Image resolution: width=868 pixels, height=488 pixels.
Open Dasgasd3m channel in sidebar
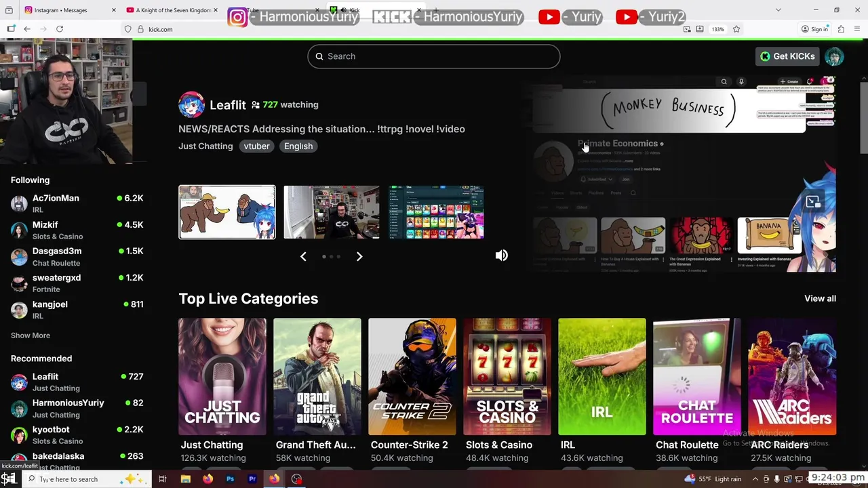pyautogui.click(x=77, y=257)
